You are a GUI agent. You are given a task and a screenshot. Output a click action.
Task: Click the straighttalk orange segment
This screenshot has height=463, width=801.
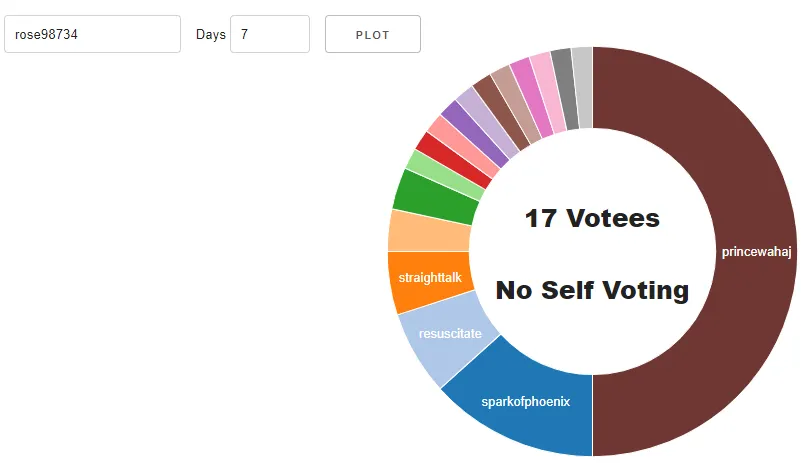[429, 280]
